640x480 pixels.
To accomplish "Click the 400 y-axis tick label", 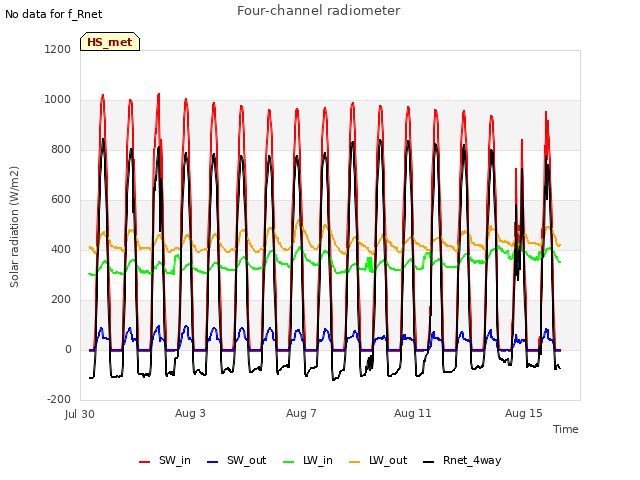I will [x=61, y=250].
